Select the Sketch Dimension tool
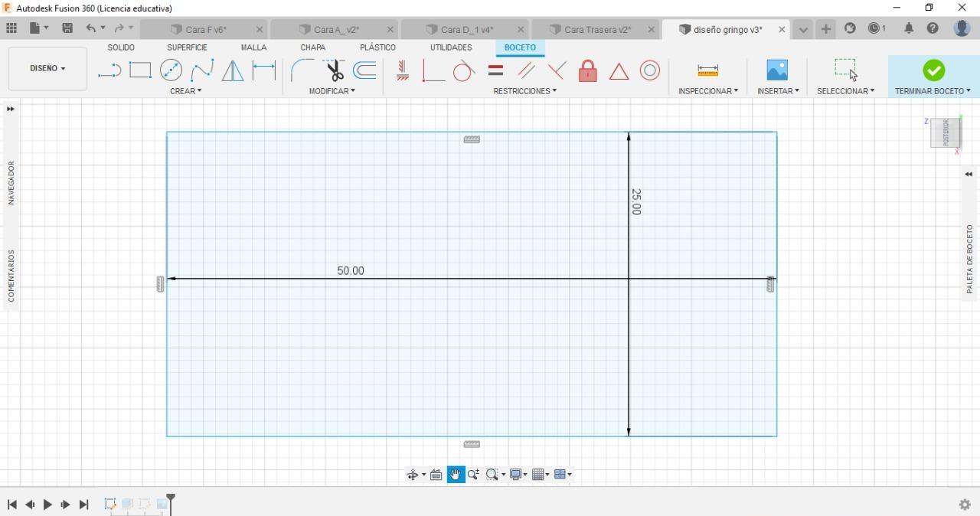Image resolution: width=980 pixels, height=516 pixels. pyautogui.click(x=264, y=70)
